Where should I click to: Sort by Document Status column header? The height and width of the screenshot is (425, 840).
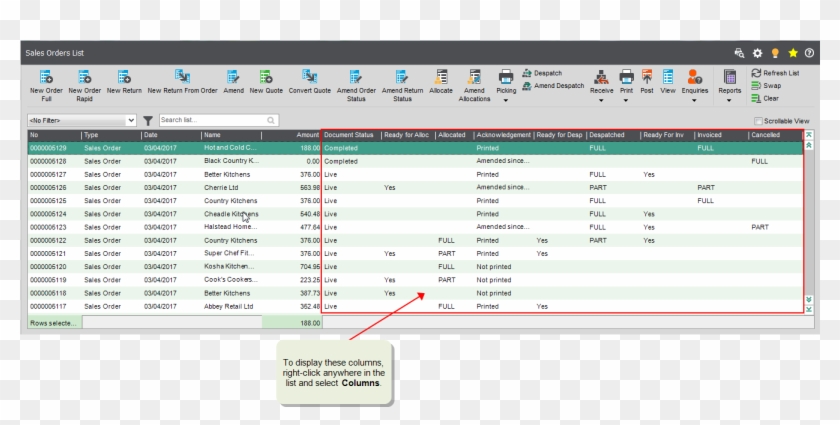click(351, 135)
